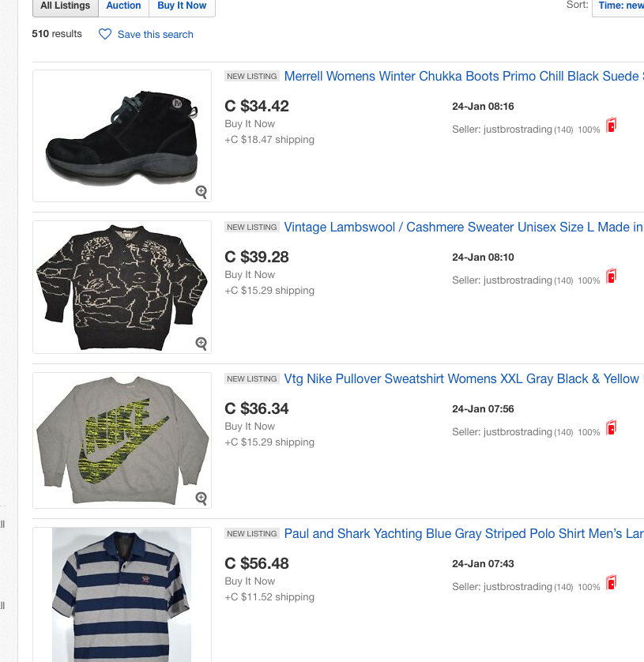Click red top-rated badge on Merrell boots listing
The height and width of the screenshot is (662, 644).
click(611, 126)
